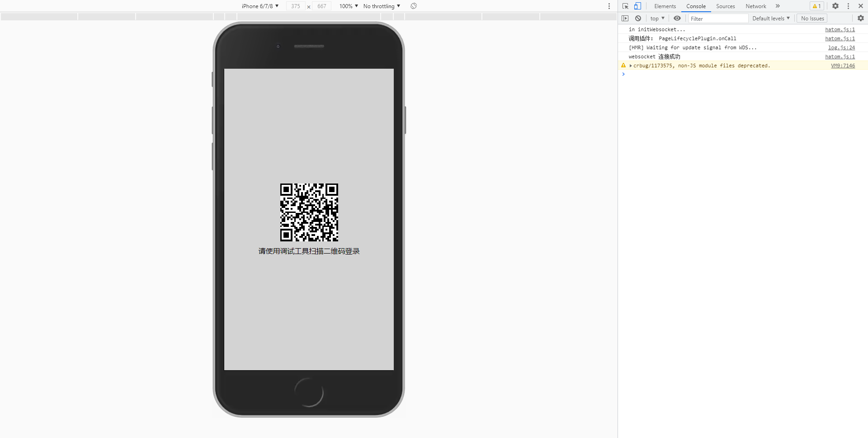The image size is (868, 438).
Task: Open the VM9:7146 source link
Action: [843, 66]
